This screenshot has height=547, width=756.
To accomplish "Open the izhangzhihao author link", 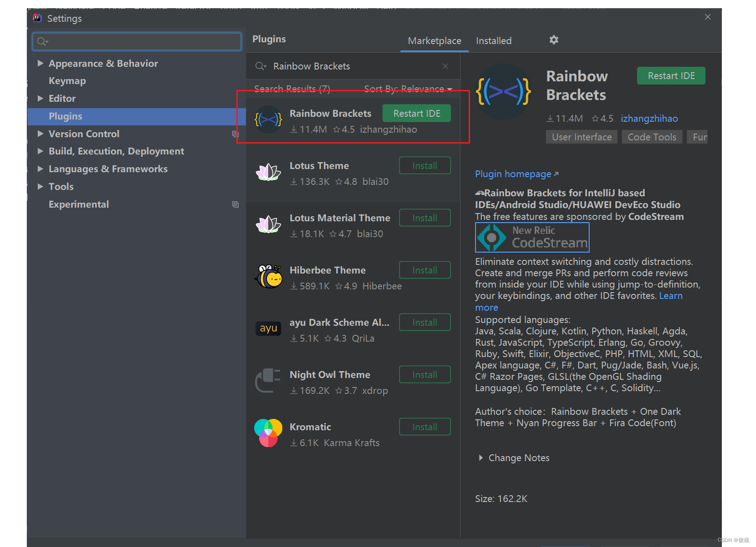I will point(649,119).
